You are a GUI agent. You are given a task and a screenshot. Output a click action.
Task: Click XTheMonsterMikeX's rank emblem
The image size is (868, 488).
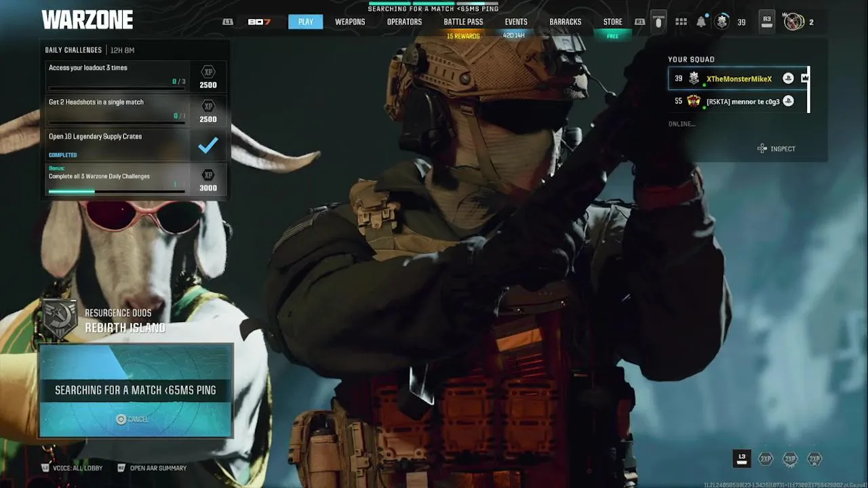[693, 79]
